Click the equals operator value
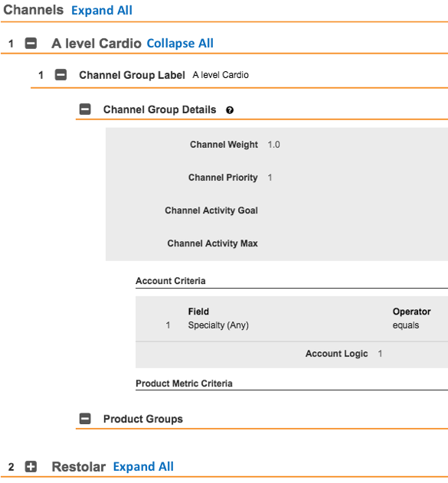The image size is (448, 483). coord(406,325)
